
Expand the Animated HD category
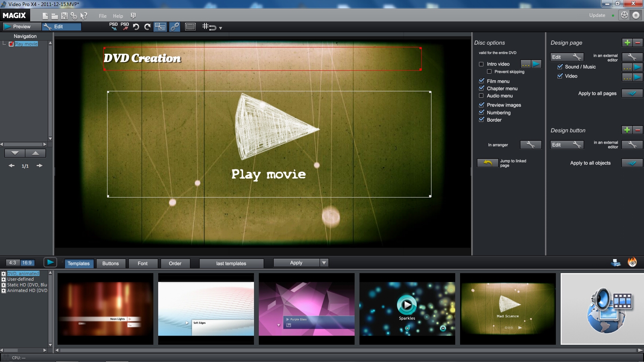tap(4, 290)
